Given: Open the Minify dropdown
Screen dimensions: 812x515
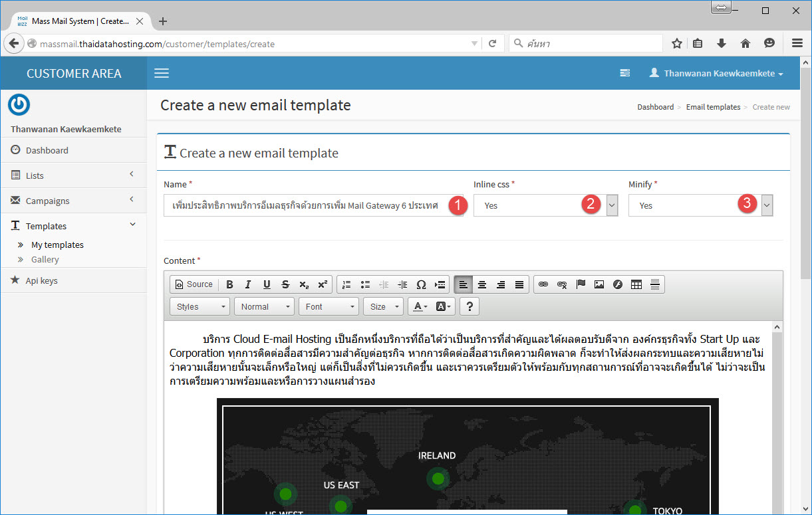Looking at the screenshot, I should click(x=700, y=205).
